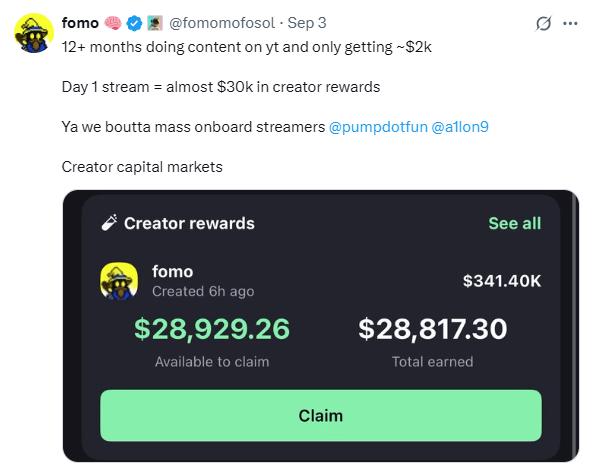Screen dimensions: 594x467
Task: Click the $28,817.30 total earned amount
Action: tap(433, 329)
